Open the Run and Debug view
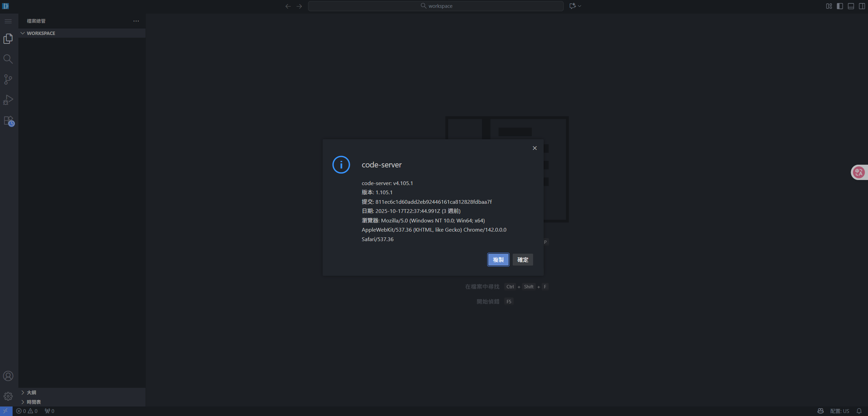Viewport: 868px width, 416px height. [8, 100]
